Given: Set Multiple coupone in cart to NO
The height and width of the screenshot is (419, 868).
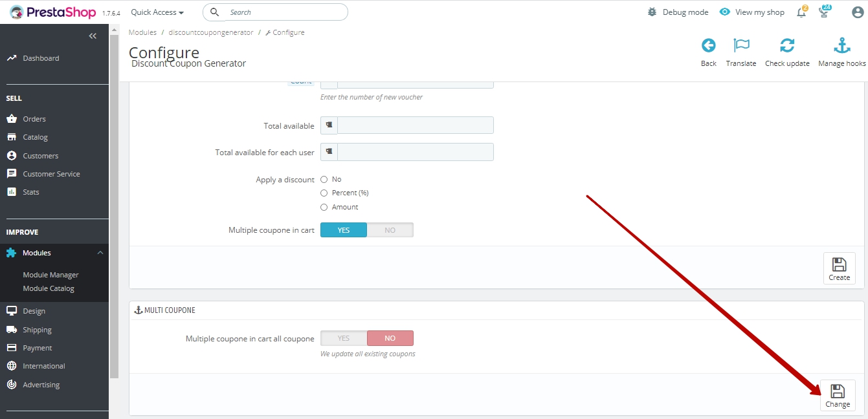Looking at the screenshot, I should [x=390, y=230].
